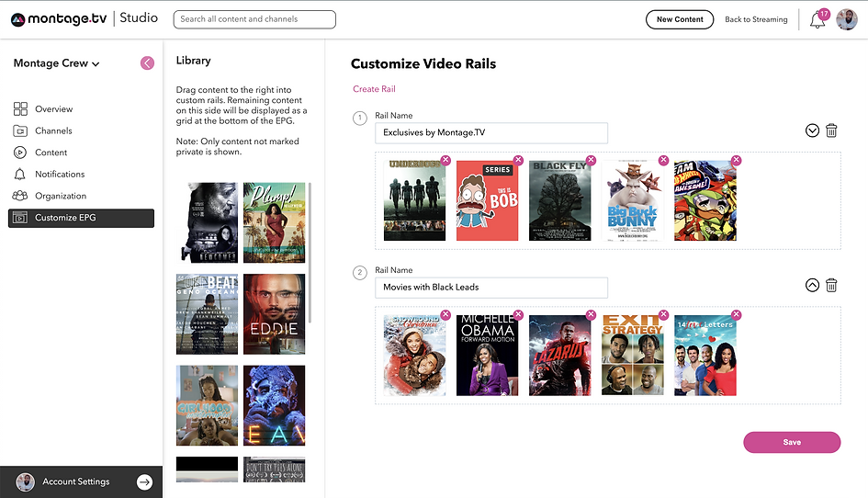
Task: Click Underdogs poster in first rail
Action: coord(414,200)
